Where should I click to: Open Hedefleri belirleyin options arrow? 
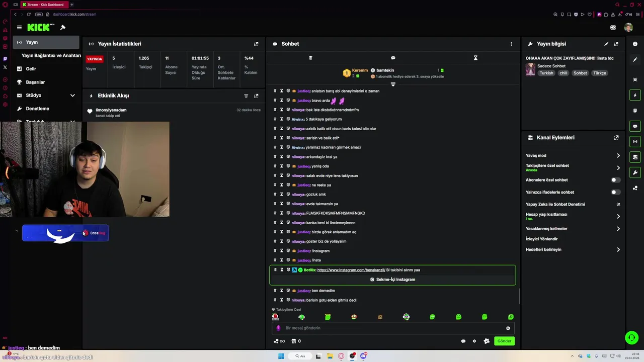[x=618, y=250]
